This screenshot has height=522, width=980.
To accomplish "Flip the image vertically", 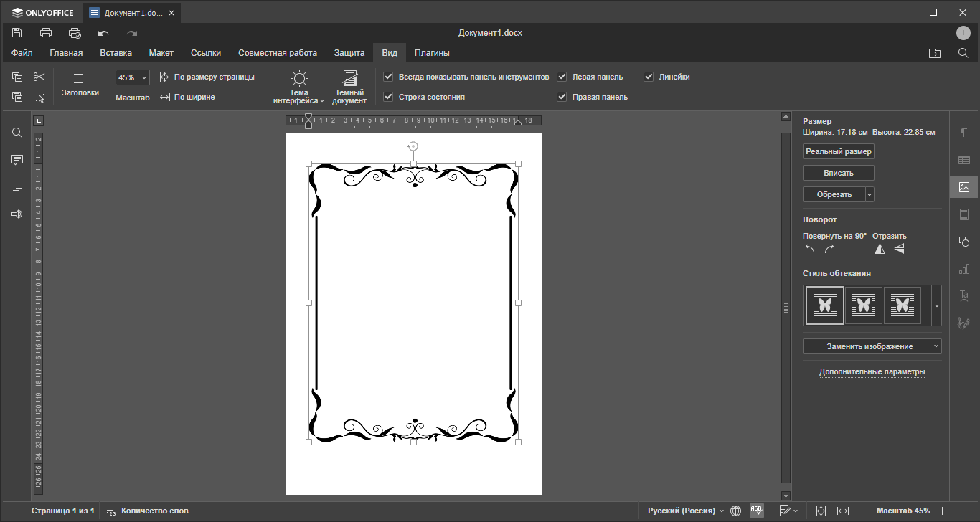I will point(899,250).
